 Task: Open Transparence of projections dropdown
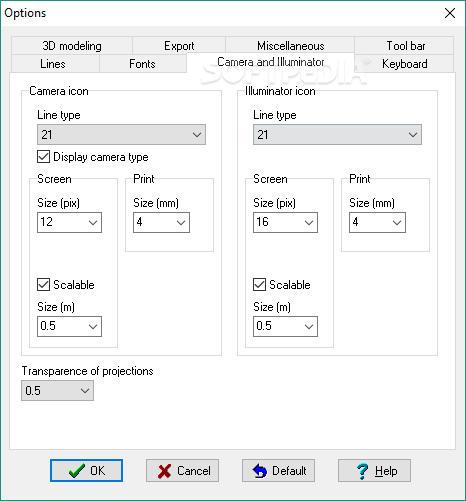point(57,391)
